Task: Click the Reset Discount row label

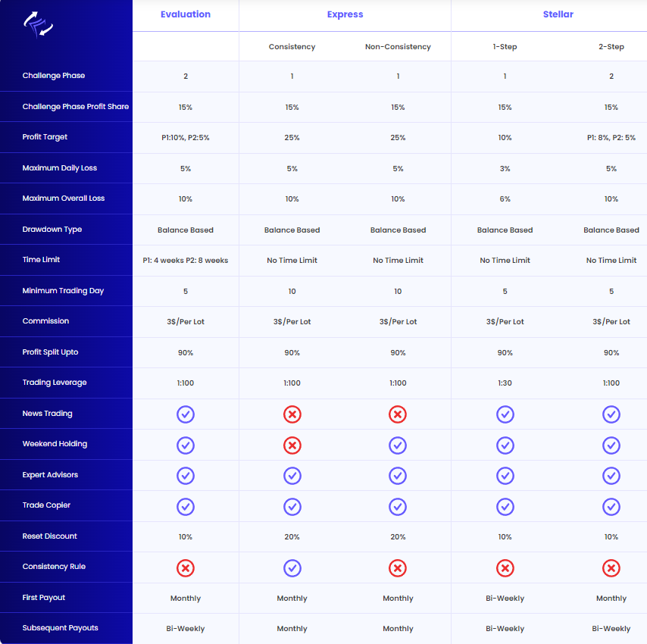Action: pyautogui.click(x=50, y=536)
